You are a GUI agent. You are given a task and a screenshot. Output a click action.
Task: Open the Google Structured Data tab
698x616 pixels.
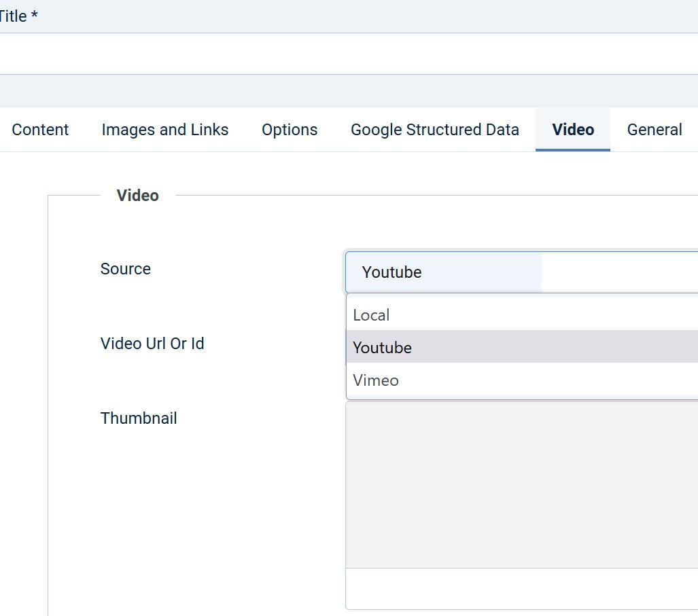pyautogui.click(x=435, y=130)
